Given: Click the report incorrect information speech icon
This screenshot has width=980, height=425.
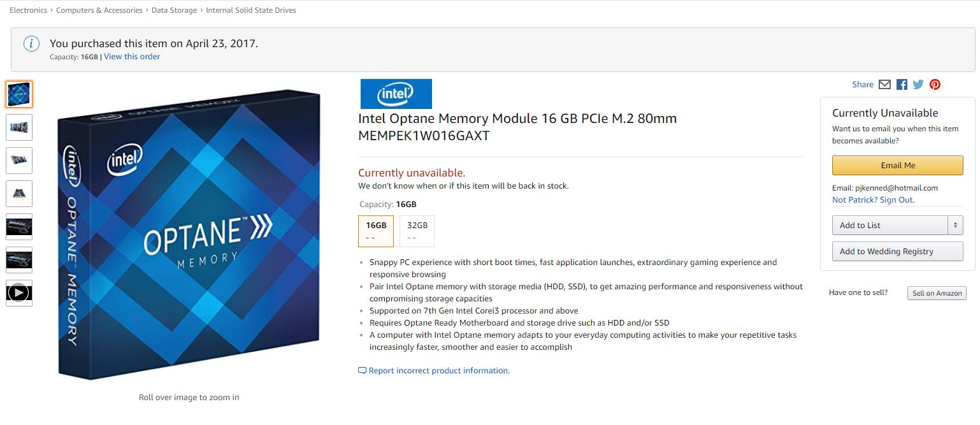Looking at the screenshot, I should (362, 371).
